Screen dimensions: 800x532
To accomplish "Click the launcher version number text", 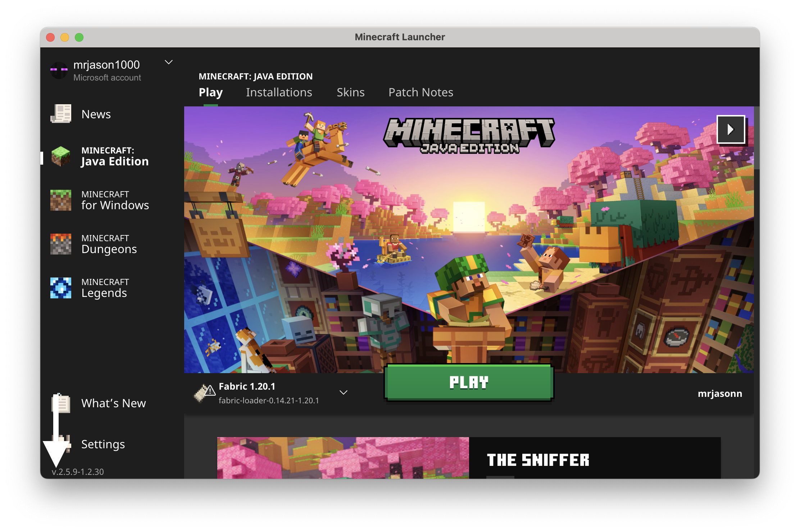I will click(78, 472).
